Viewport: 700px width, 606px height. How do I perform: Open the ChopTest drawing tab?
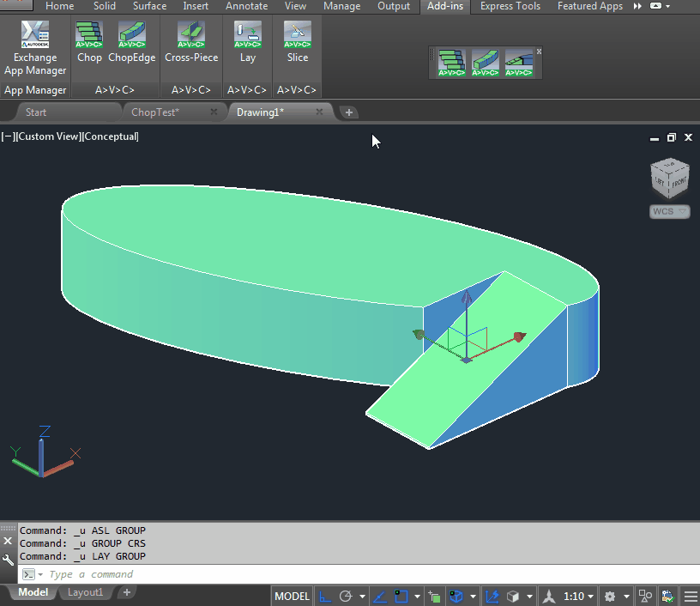click(155, 112)
